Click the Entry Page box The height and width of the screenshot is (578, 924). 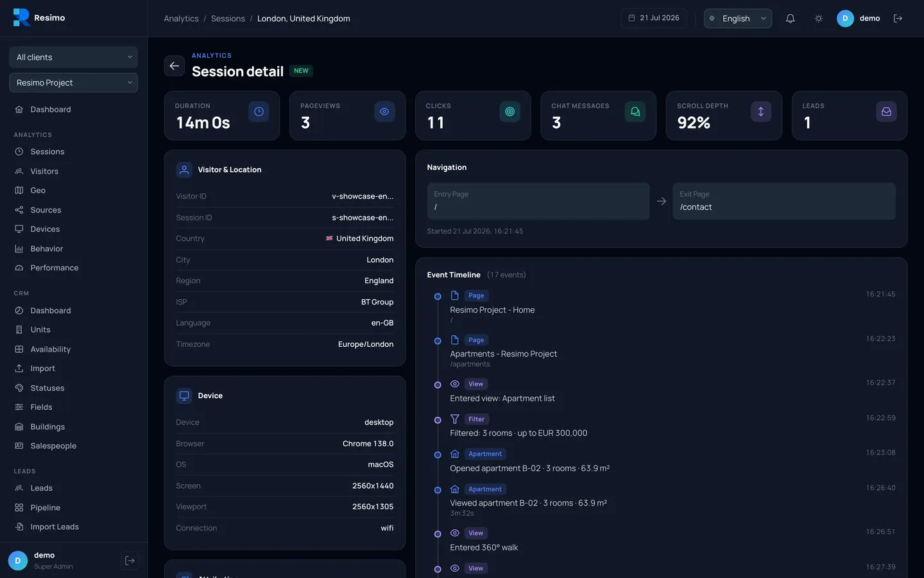point(538,201)
